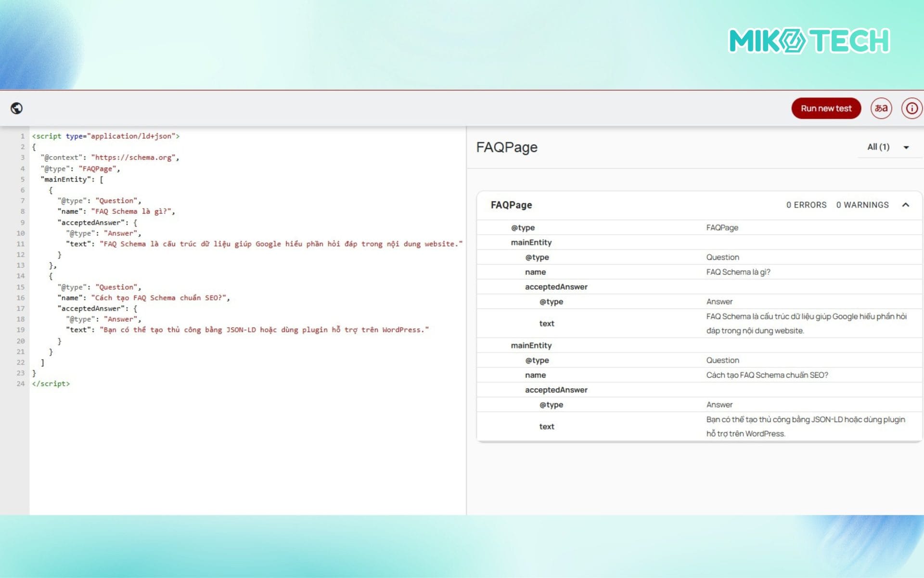
Task: Click the info circle icon
Action: pyautogui.click(x=911, y=108)
